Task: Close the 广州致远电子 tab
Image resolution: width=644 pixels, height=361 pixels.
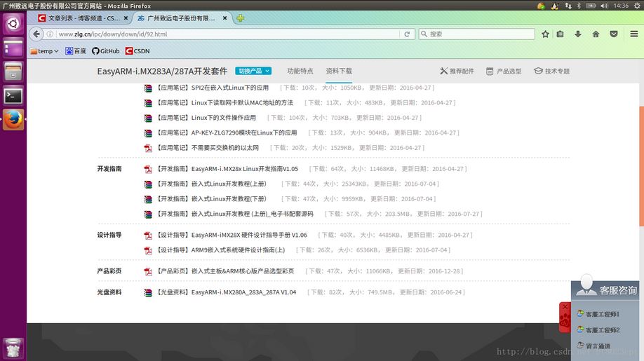Action: tap(224, 18)
